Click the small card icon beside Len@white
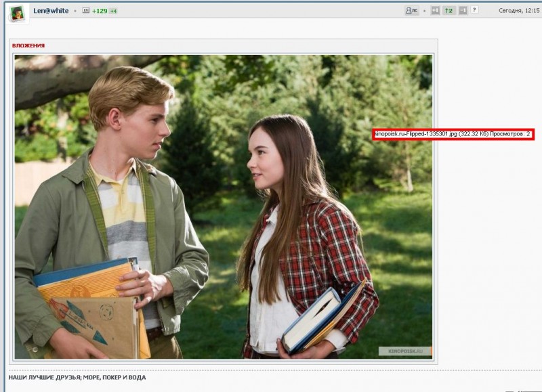542x392 pixels. tap(85, 11)
